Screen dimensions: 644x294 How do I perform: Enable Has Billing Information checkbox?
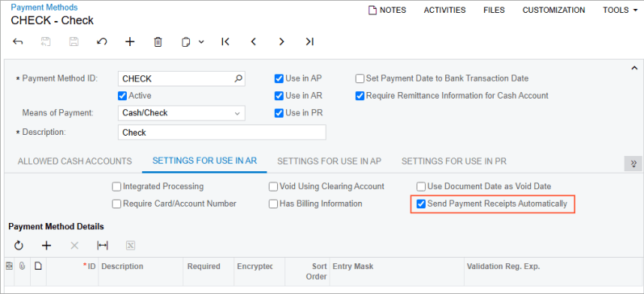[x=273, y=204]
